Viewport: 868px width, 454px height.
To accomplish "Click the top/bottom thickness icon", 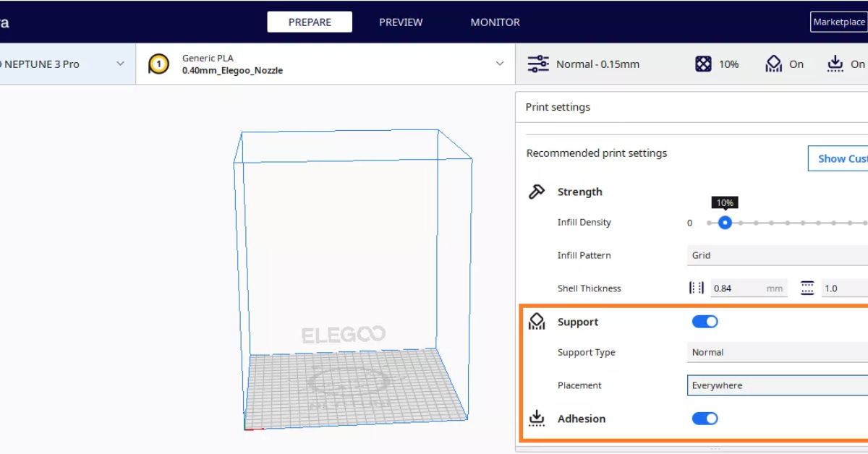I will [807, 288].
